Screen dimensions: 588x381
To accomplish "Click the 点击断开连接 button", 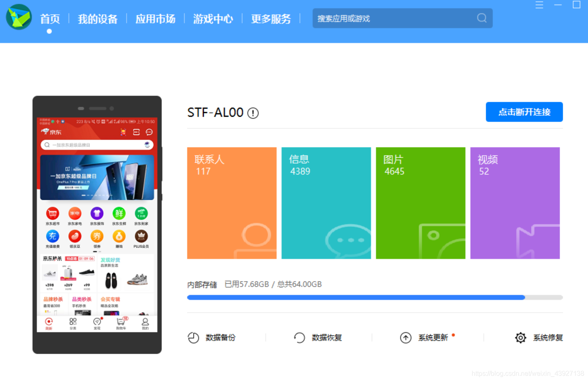I will pyautogui.click(x=524, y=112).
